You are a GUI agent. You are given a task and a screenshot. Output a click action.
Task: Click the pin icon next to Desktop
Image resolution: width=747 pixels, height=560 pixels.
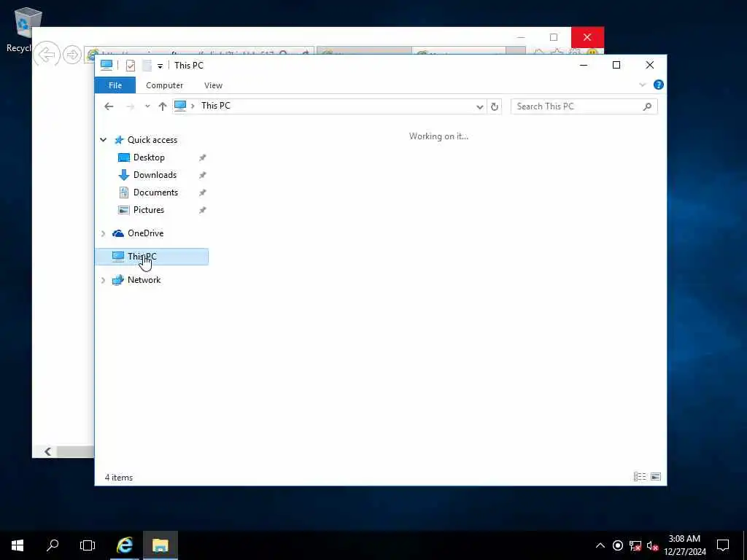[x=203, y=157]
